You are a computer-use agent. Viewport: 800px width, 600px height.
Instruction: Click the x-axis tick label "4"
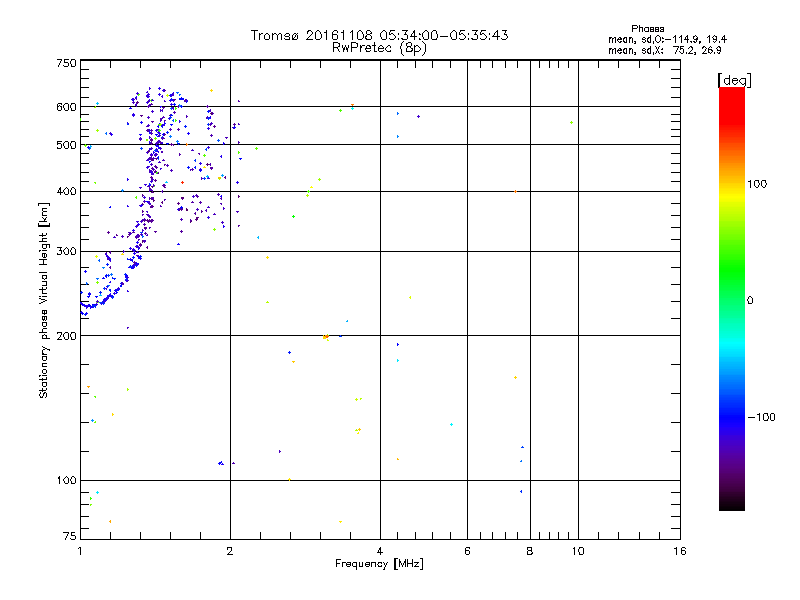(380, 551)
